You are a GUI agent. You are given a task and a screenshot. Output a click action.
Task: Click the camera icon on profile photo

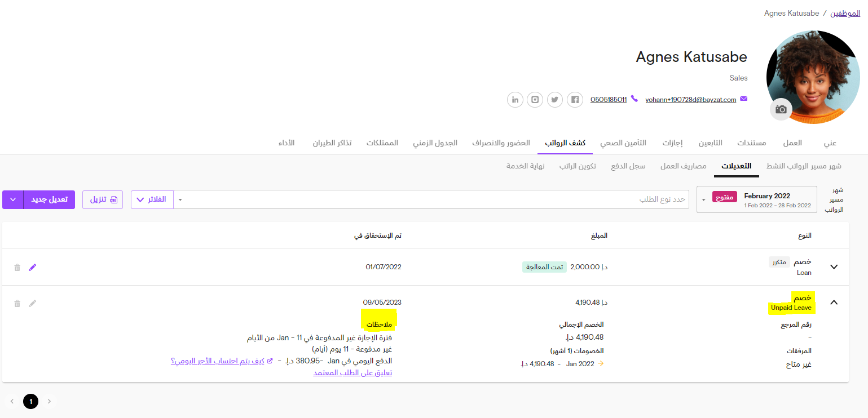click(781, 109)
